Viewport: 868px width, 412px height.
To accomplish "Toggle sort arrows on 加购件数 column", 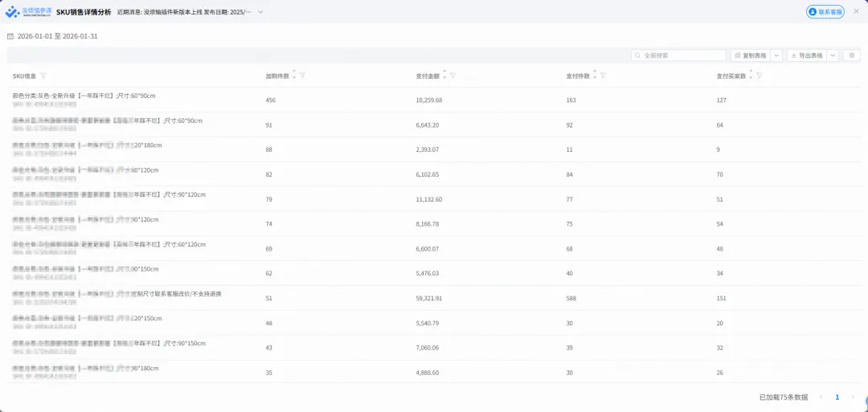I will click(294, 75).
